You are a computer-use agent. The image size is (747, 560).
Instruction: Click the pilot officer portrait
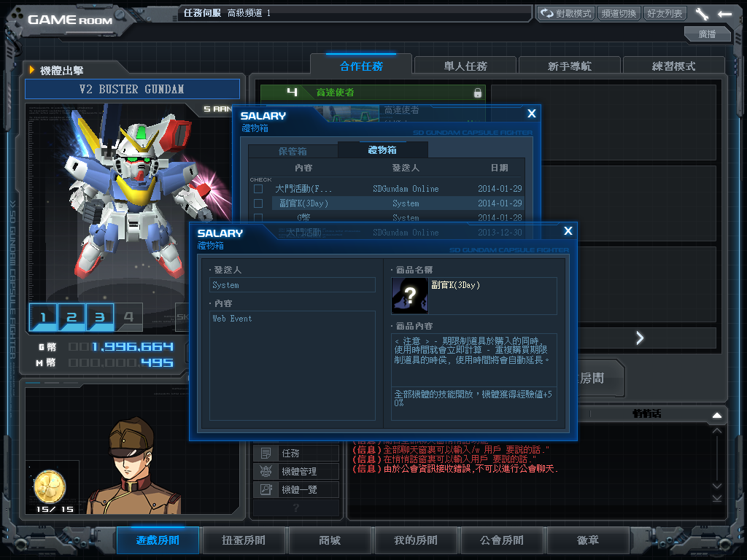tap(134, 466)
